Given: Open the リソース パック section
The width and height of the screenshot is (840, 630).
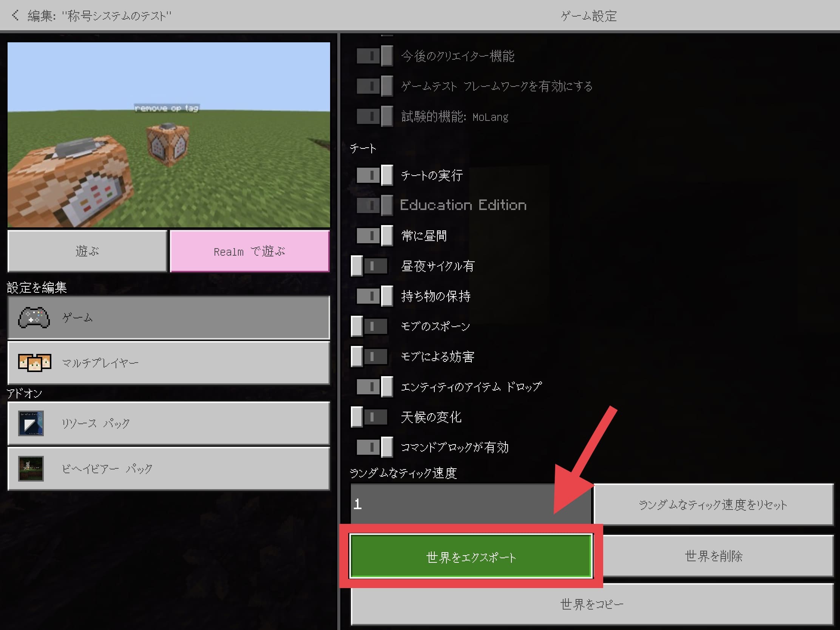Looking at the screenshot, I should point(168,423).
